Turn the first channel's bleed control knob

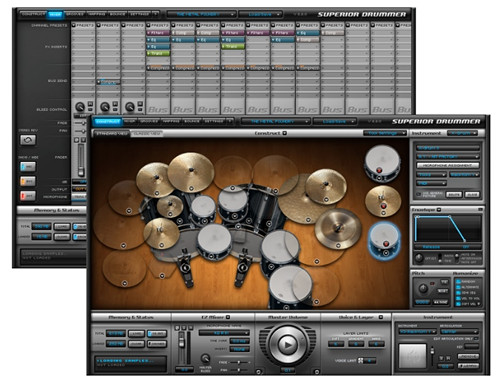tap(80, 107)
